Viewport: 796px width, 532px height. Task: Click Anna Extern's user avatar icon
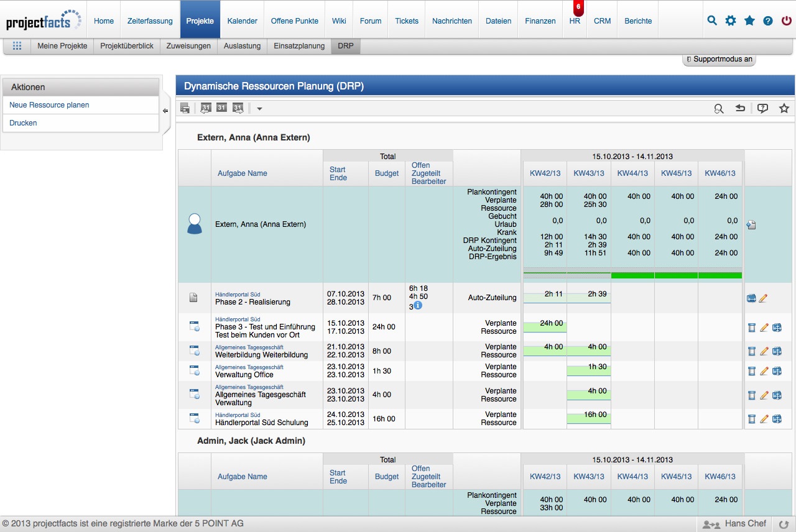pyautogui.click(x=195, y=224)
